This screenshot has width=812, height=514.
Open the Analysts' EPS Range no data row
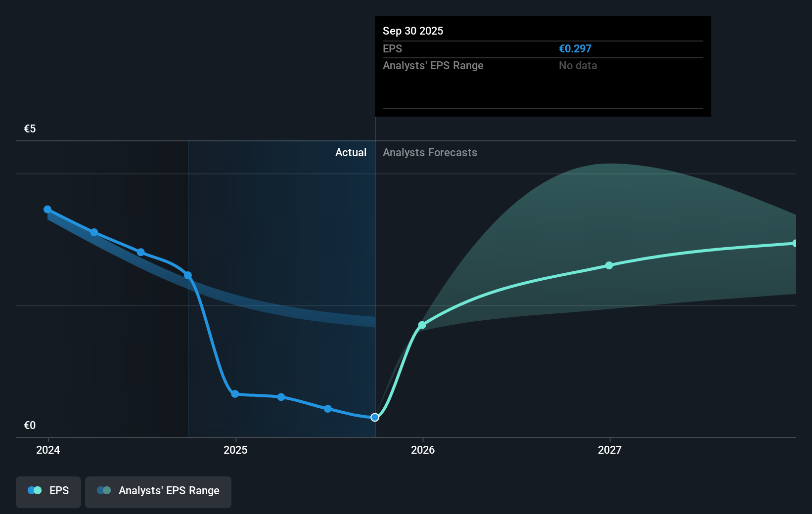[x=542, y=65]
